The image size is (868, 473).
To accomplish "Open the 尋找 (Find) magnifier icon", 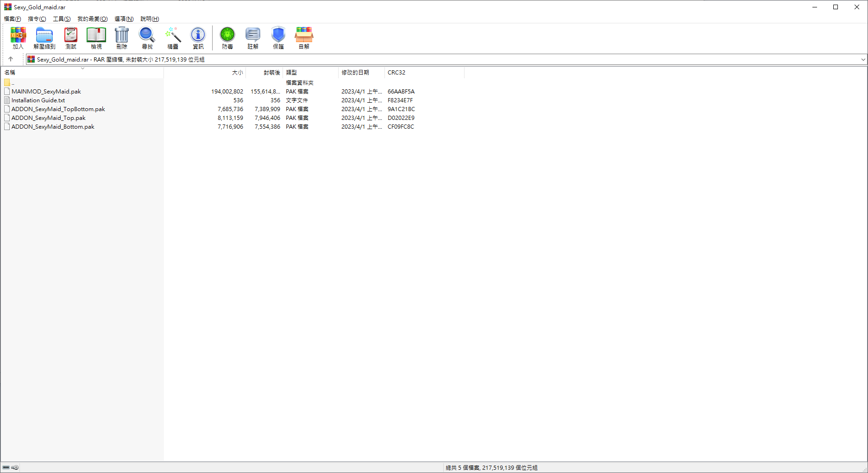I will (147, 37).
